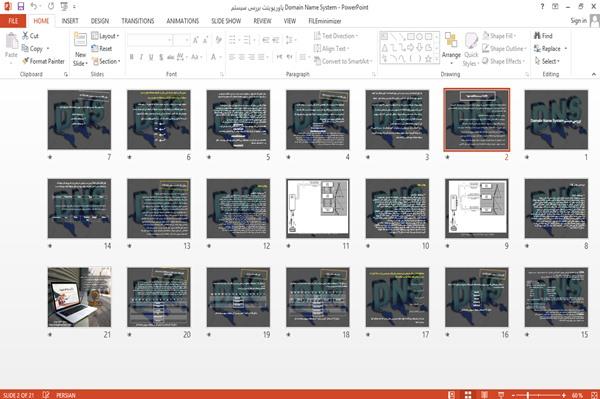Open the FILEminimizer tab
This screenshot has width=600, height=399.
[x=325, y=21]
